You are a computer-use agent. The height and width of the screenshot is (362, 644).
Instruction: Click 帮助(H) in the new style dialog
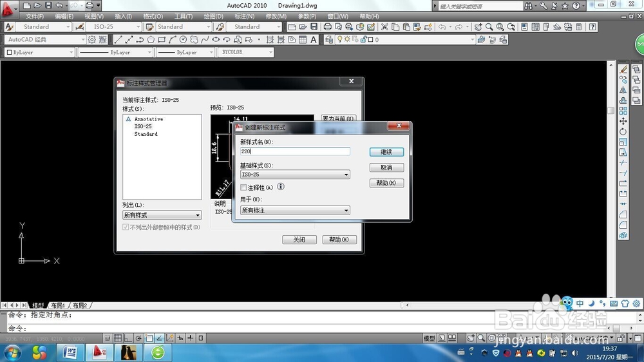coord(386,183)
